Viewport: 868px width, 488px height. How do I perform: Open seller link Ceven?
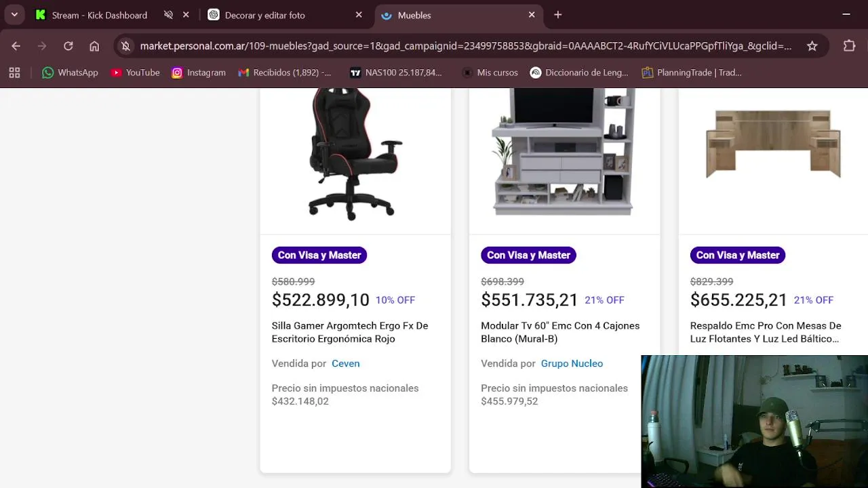[345, 363]
